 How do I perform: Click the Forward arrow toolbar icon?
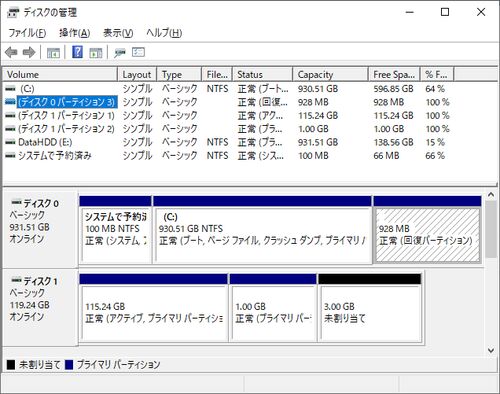point(29,52)
